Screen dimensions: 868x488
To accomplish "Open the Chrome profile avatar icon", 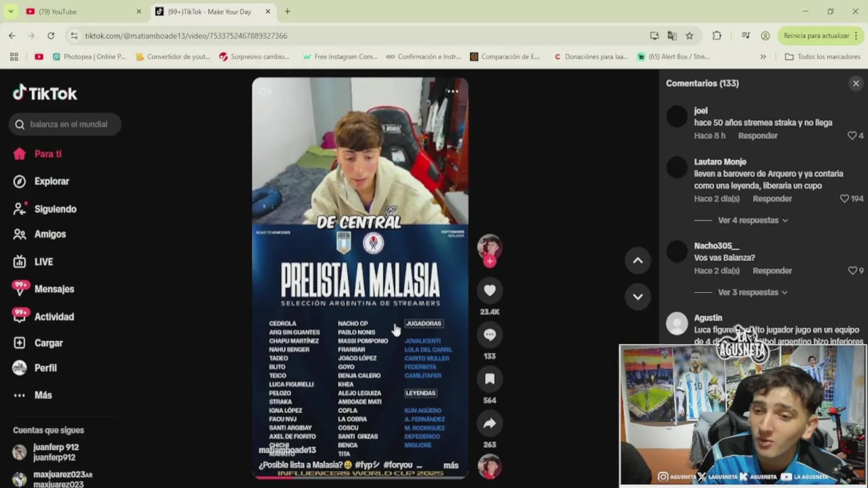I will (765, 35).
